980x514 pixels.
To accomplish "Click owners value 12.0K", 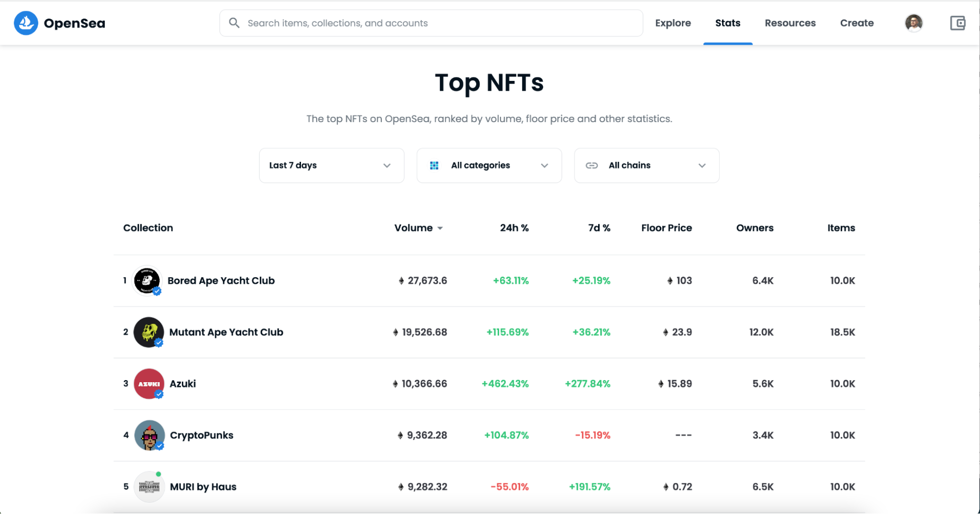I will [x=761, y=332].
